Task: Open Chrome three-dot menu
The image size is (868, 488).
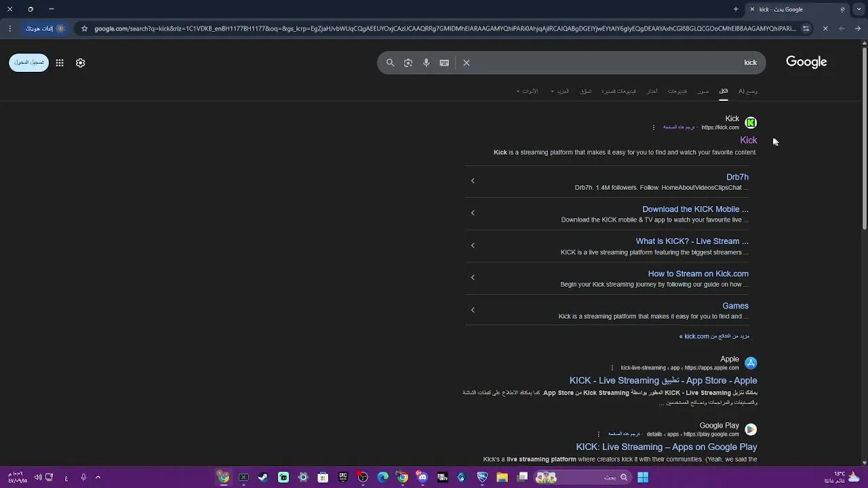Action: click(x=9, y=28)
